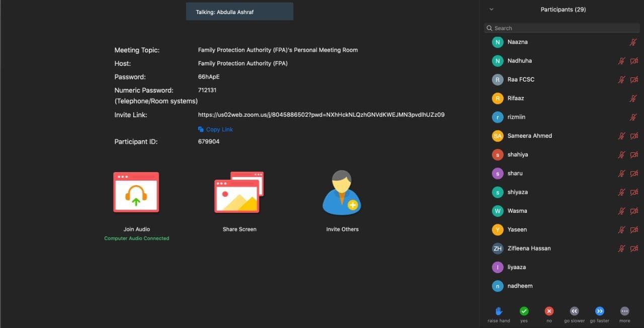Click the Join Audio headphone icon
The height and width of the screenshot is (328, 644).
(x=136, y=193)
